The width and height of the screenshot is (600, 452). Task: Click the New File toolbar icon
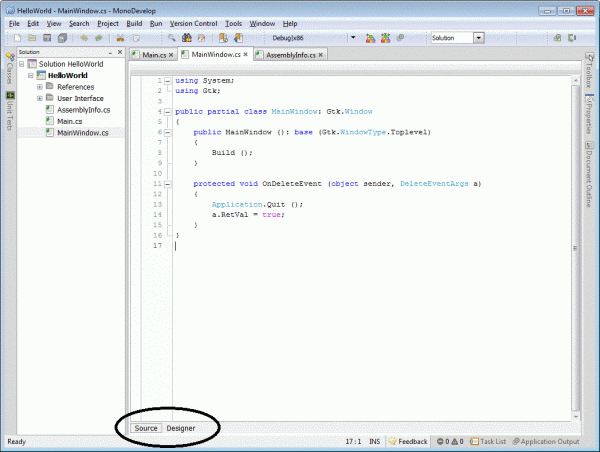point(17,38)
